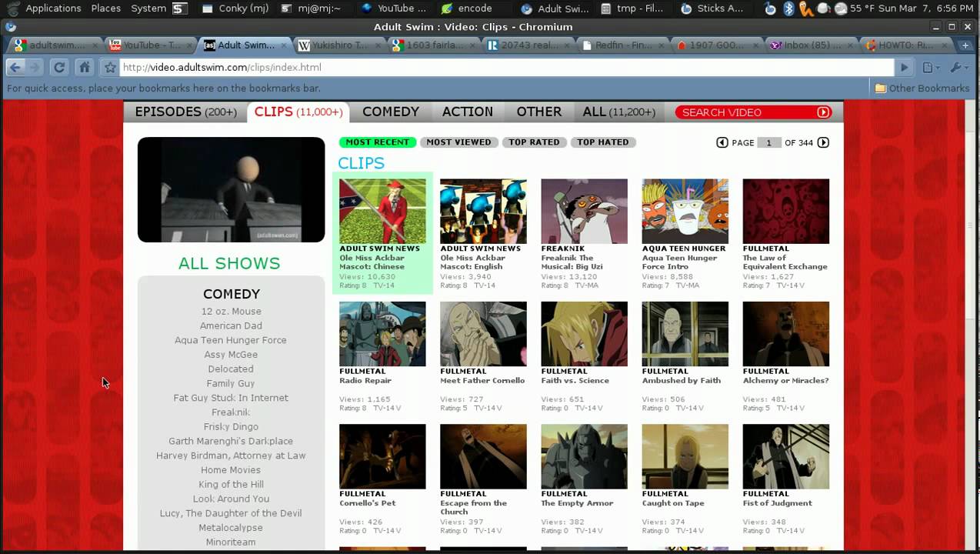Open the System menu

(148, 8)
